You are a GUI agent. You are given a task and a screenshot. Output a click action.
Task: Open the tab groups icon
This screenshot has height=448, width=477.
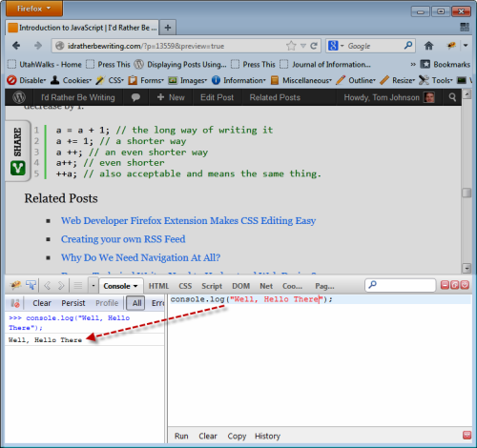click(465, 27)
